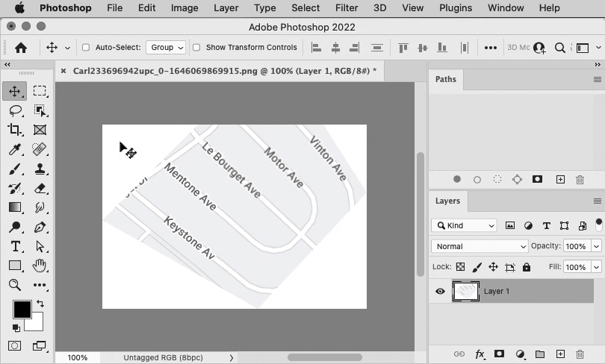
Task: Open the Filter menu
Action: click(x=347, y=7)
